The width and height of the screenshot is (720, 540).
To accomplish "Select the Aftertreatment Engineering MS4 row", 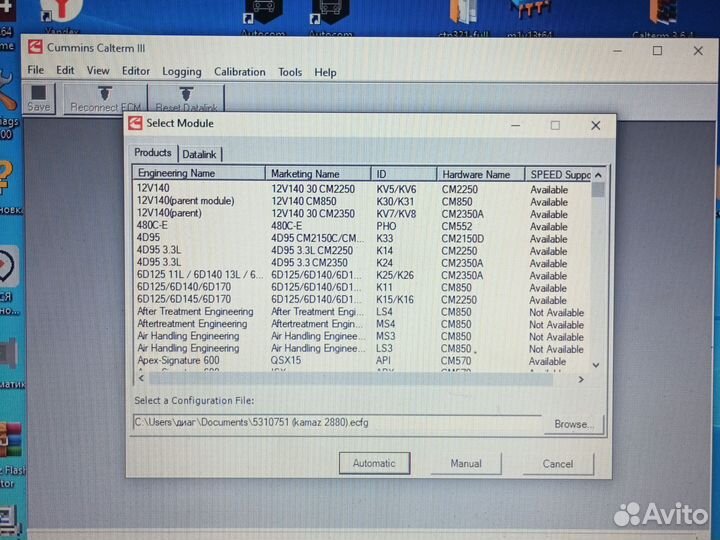I will pos(362,324).
